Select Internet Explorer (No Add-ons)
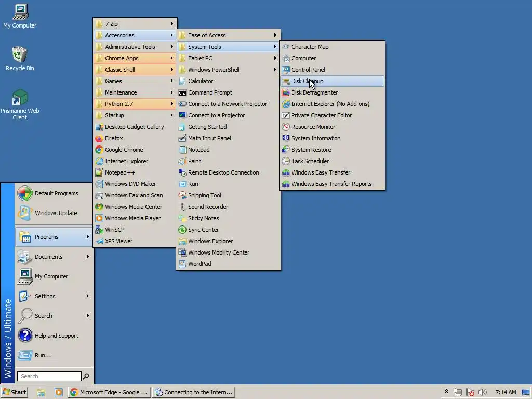The image size is (532, 399). (x=332, y=104)
